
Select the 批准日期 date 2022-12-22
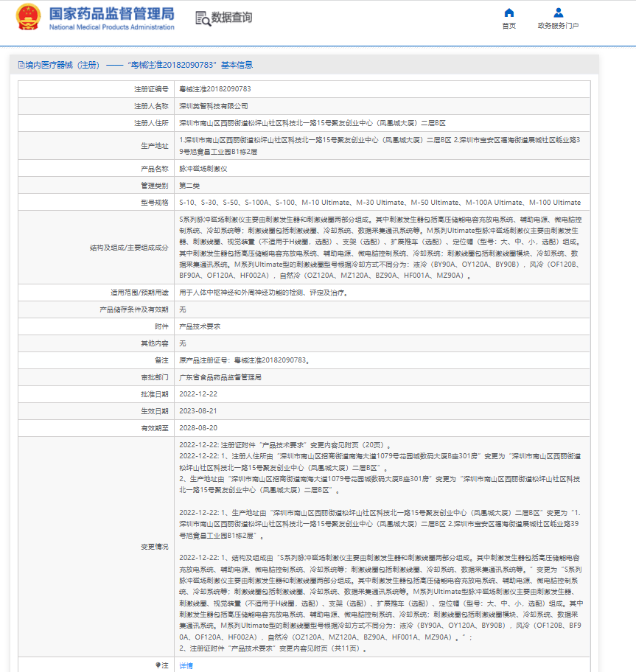coord(200,395)
